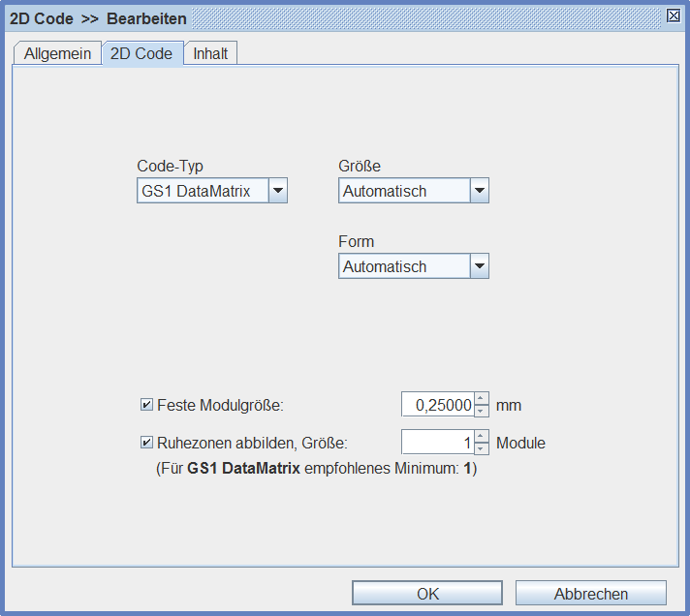Open the Inhalt tab
The width and height of the screenshot is (690, 616).
point(210,54)
